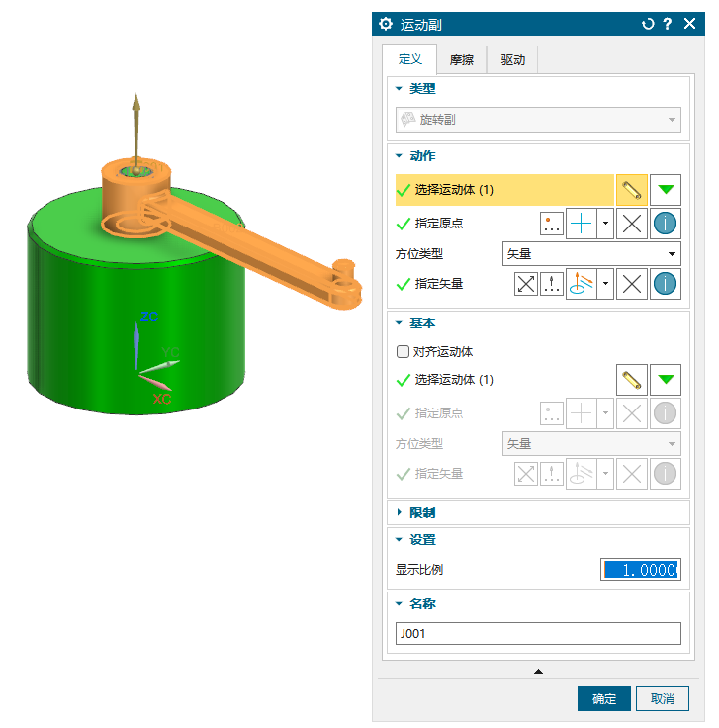Viewport: 719px width, 728px height.
Task: Click the 确定 button
Action: 603,699
